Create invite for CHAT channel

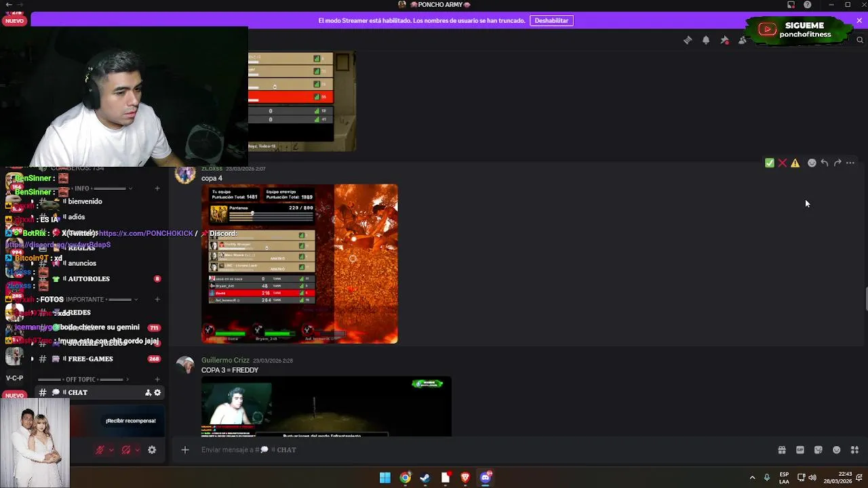(148, 392)
